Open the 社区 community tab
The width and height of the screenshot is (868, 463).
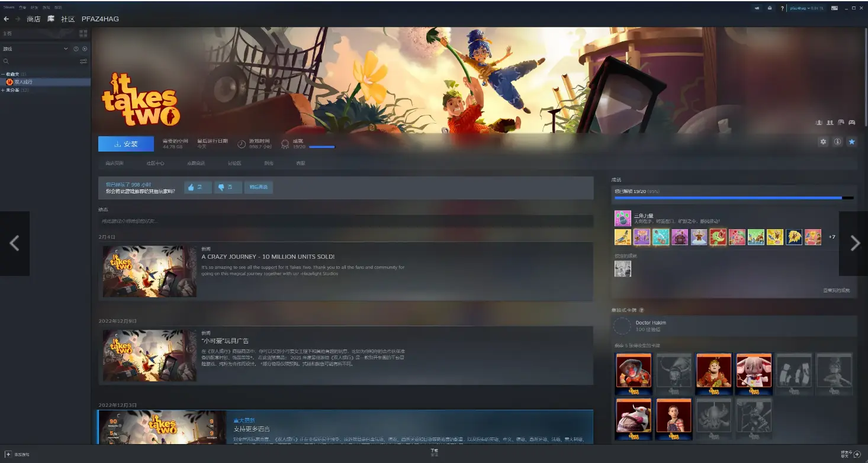coord(67,19)
